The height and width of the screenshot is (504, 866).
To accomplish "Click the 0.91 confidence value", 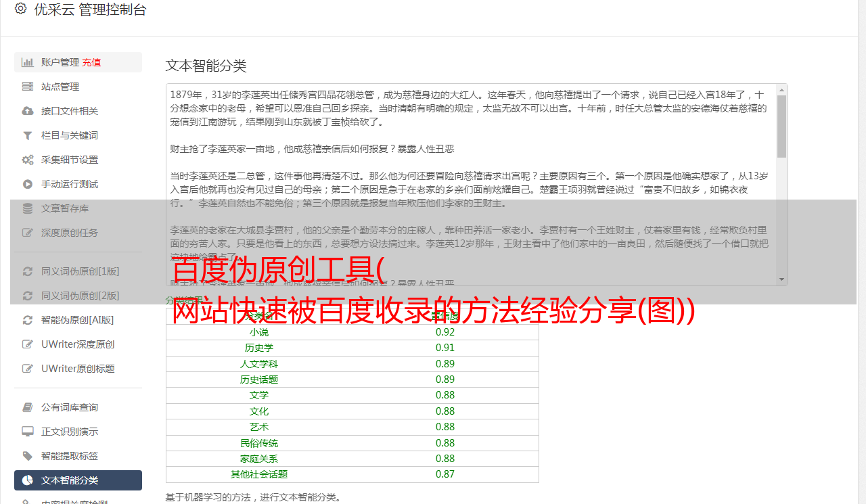I will click(x=445, y=348).
